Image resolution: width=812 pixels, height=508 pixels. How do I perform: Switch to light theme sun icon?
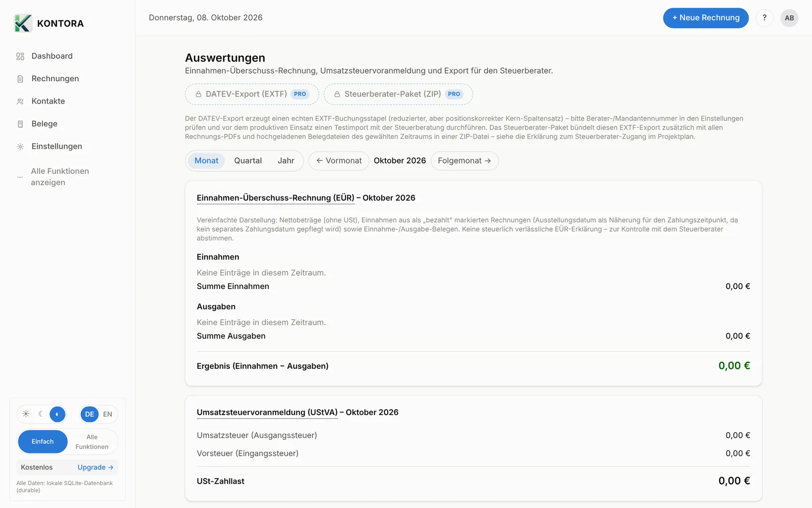point(26,414)
